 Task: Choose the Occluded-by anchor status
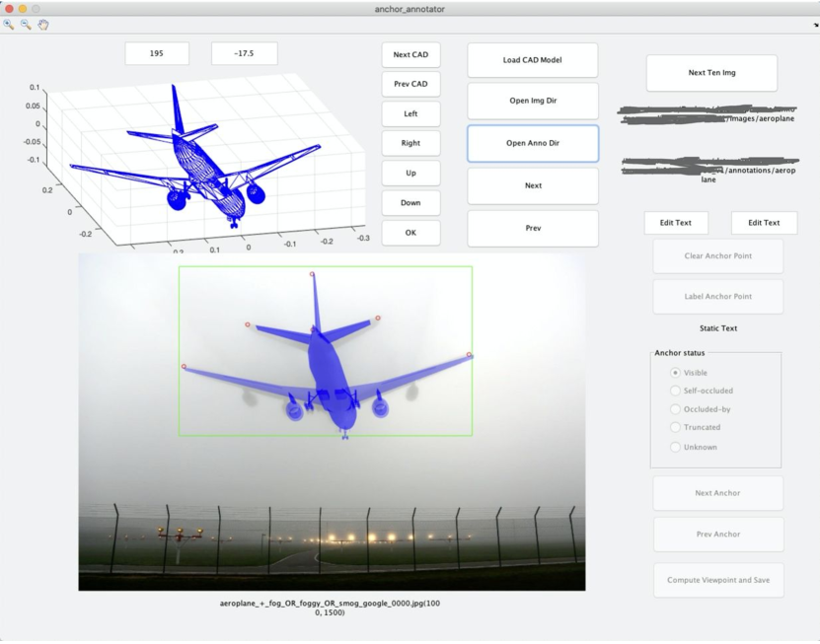675,409
